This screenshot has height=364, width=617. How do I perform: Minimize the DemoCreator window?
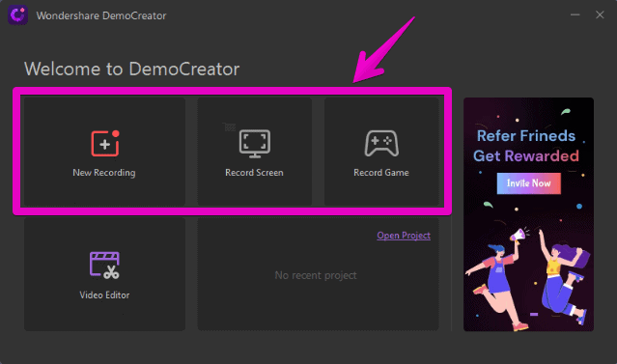pos(575,14)
